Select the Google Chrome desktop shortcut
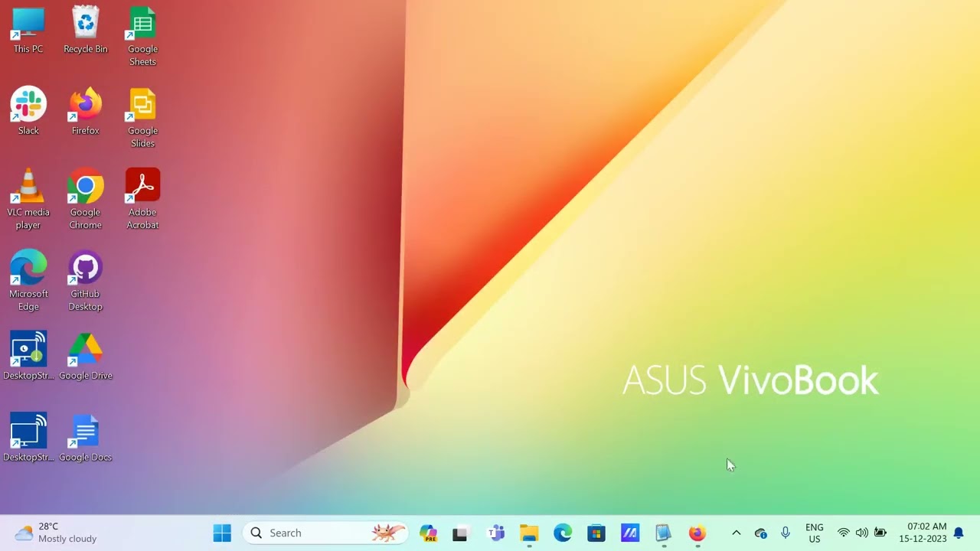Image resolution: width=980 pixels, height=551 pixels. [86, 200]
